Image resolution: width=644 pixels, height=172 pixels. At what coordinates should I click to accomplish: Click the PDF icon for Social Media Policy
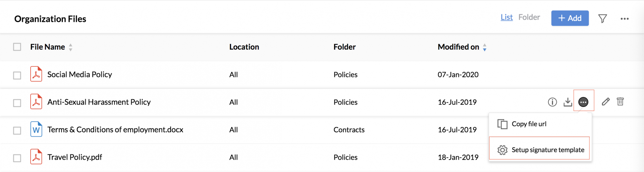(x=36, y=74)
